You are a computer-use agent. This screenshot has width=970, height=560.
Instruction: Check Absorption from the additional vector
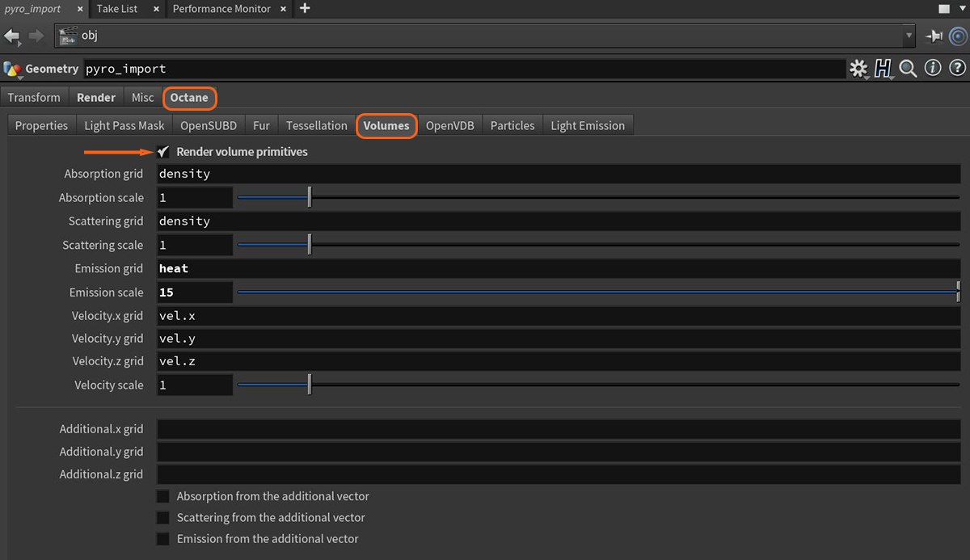[162, 496]
